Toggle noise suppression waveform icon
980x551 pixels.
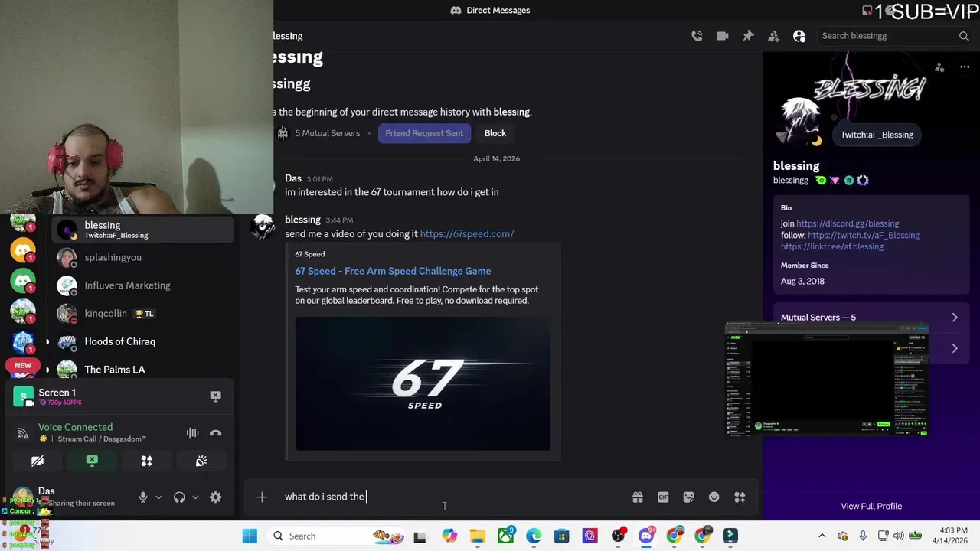192,433
